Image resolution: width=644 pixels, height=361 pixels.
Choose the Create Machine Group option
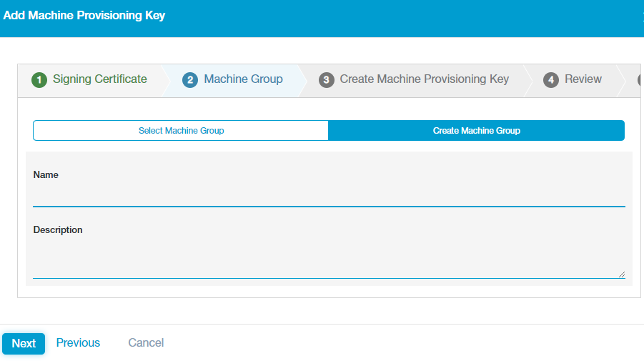476,131
